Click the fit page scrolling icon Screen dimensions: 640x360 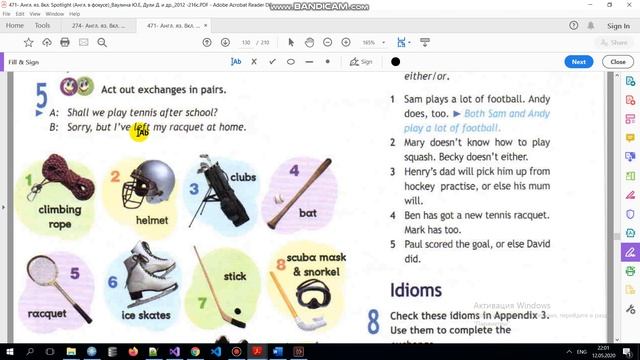click(401, 42)
